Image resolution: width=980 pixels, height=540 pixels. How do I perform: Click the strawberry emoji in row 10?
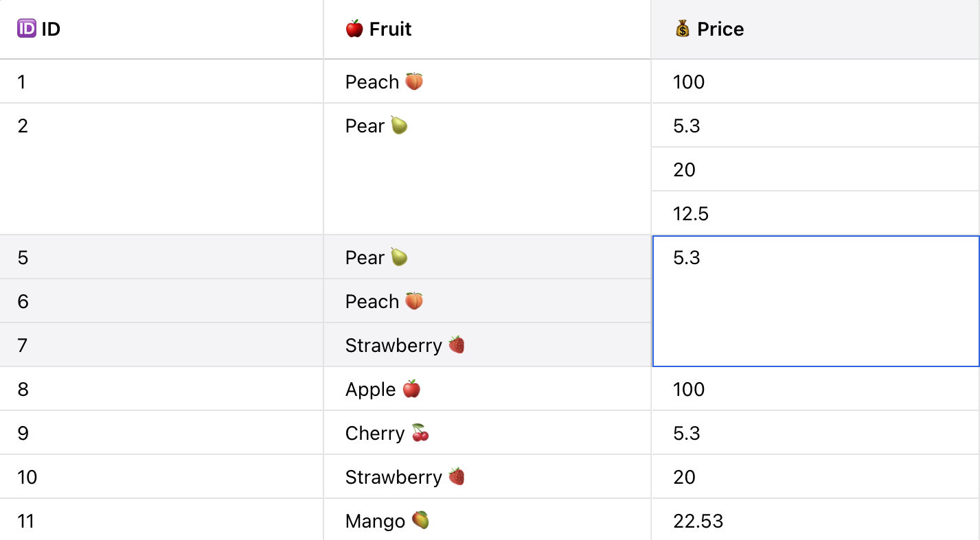(457, 477)
